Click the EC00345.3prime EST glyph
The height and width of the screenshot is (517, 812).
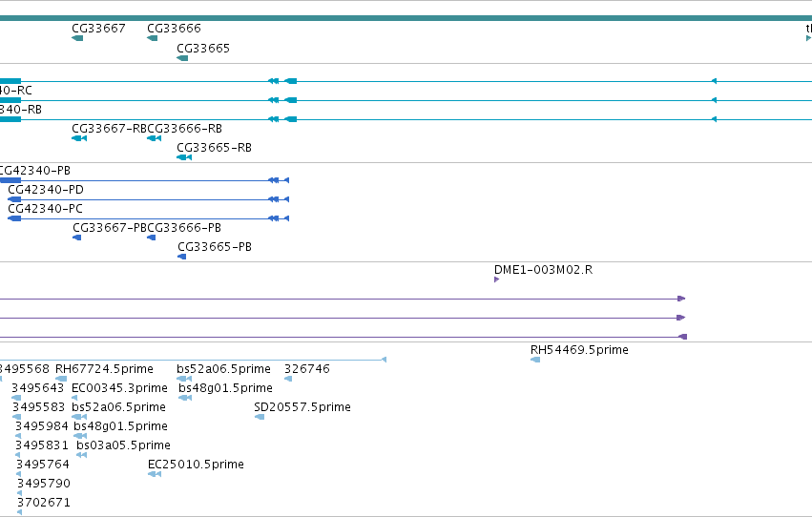tap(74, 398)
